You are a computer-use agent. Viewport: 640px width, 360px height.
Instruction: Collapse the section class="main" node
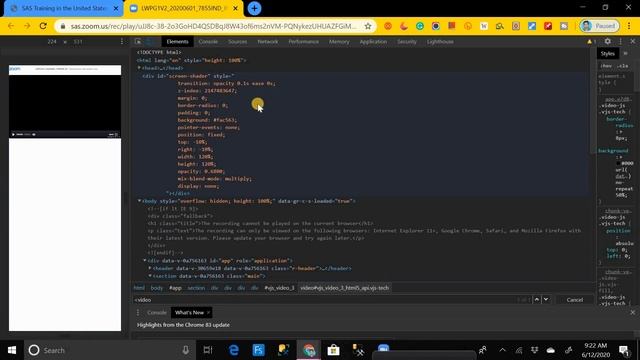click(x=150, y=276)
